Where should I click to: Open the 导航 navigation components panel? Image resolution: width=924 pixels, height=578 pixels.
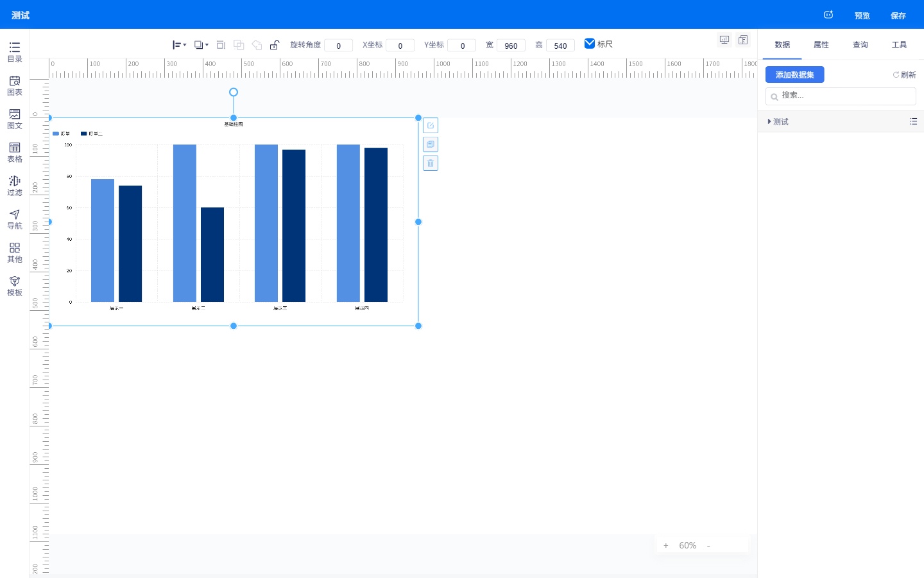14,219
